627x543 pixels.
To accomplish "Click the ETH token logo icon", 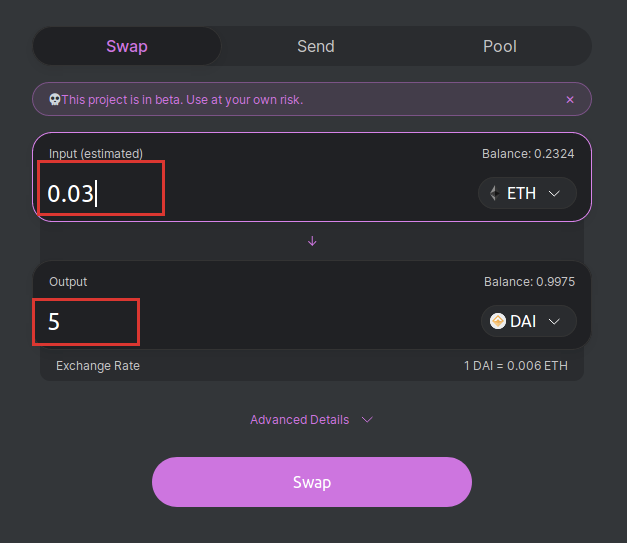I will [x=494, y=193].
